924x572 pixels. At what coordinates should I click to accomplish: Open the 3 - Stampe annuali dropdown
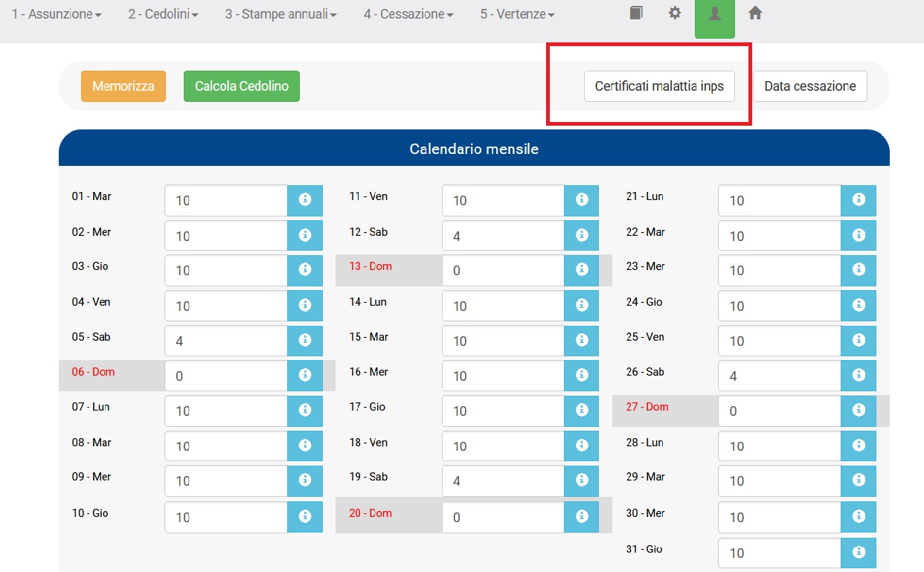click(279, 13)
